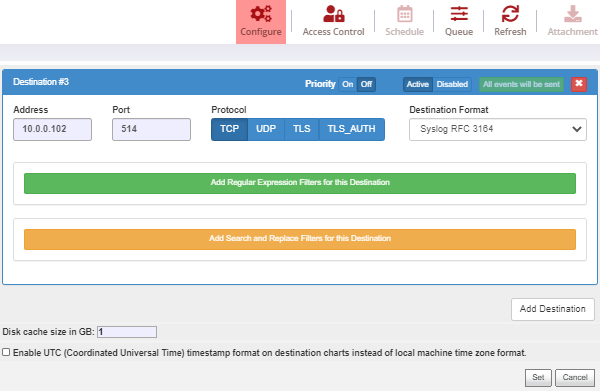Click the Cancel button
Viewport: 600px width, 391px height.
point(575,378)
